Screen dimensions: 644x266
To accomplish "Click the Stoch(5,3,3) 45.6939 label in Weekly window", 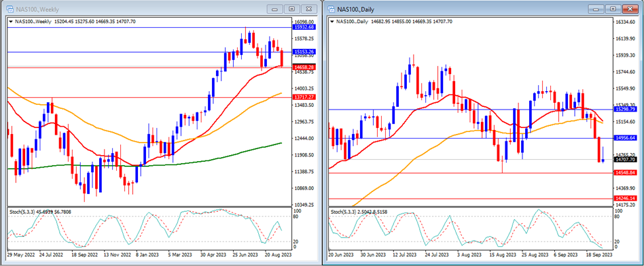I will [40, 212].
